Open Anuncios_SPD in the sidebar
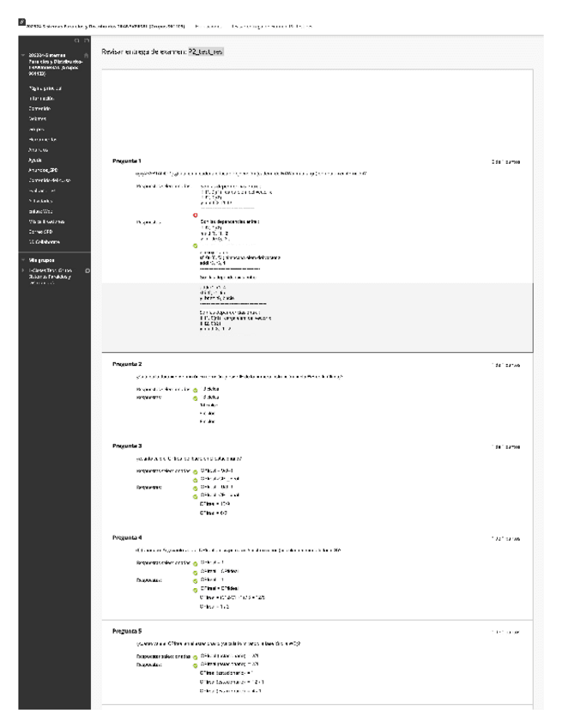The height and width of the screenshot is (728, 562). tap(43, 170)
